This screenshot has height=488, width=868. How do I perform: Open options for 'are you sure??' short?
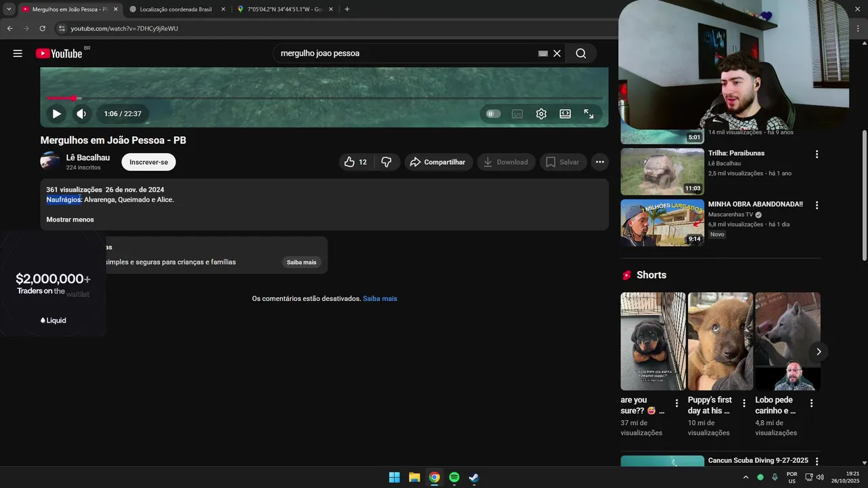point(676,403)
